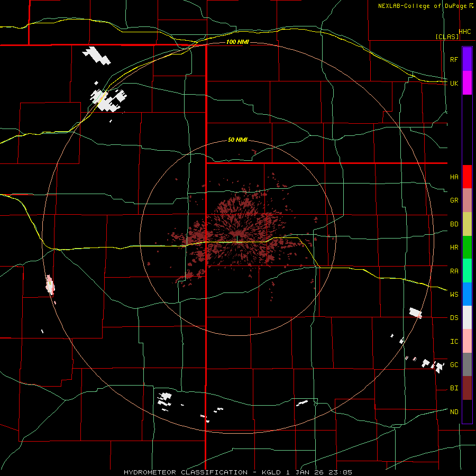Click the HR legend label
This screenshot has height=476, width=476.
tap(454, 248)
